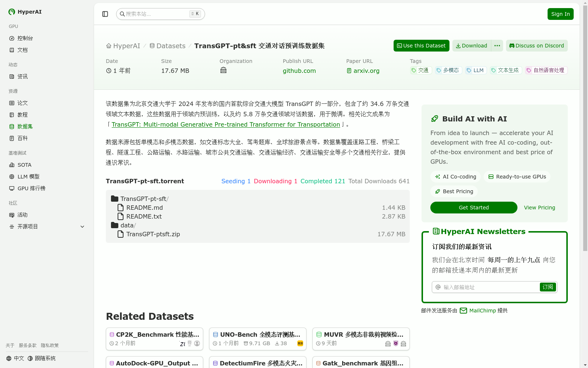Viewport: 588px width, 368px height.
Task: Open UNO-Bench related dataset card
Action: pos(258,339)
